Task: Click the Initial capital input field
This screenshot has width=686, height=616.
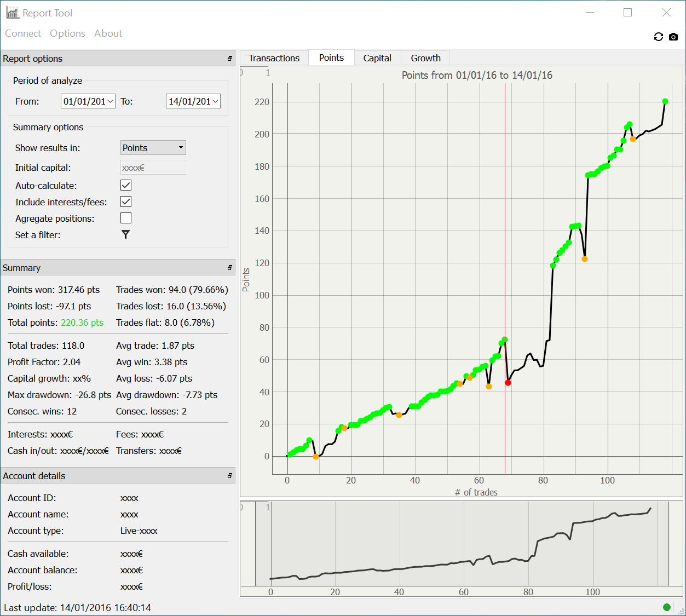Action: coord(153,168)
